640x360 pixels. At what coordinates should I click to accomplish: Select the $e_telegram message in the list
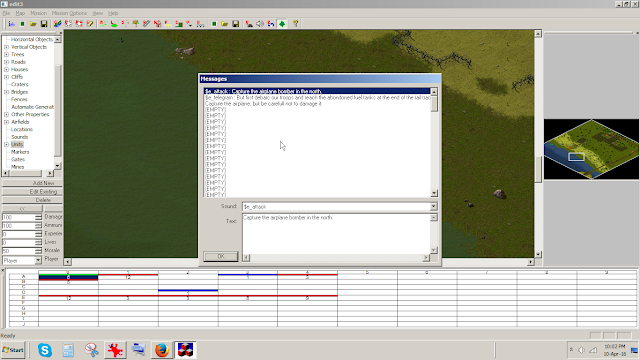tap(318, 98)
